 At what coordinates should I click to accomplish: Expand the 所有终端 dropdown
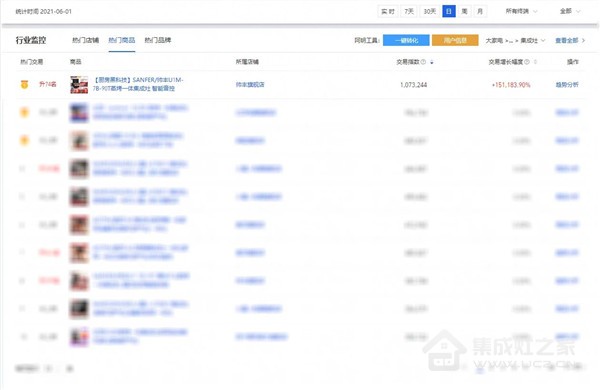[x=521, y=11]
